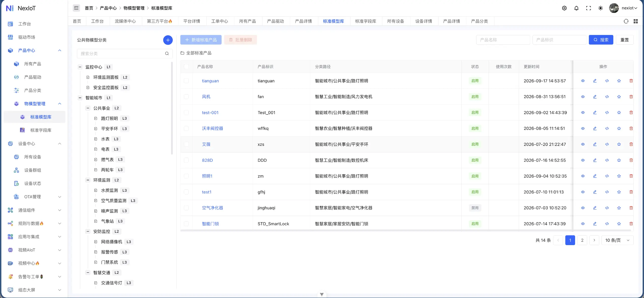Collapse the 监控中心 tree node
The image size is (644, 298).
coord(80,67)
